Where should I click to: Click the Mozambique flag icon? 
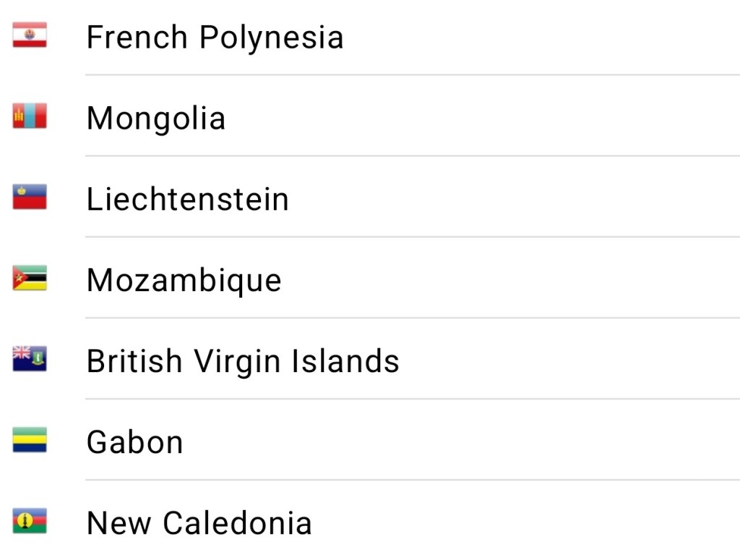[x=30, y=278]
